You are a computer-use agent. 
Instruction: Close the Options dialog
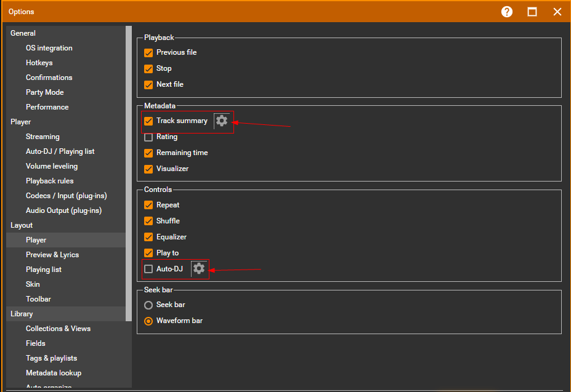click(557, 12)
